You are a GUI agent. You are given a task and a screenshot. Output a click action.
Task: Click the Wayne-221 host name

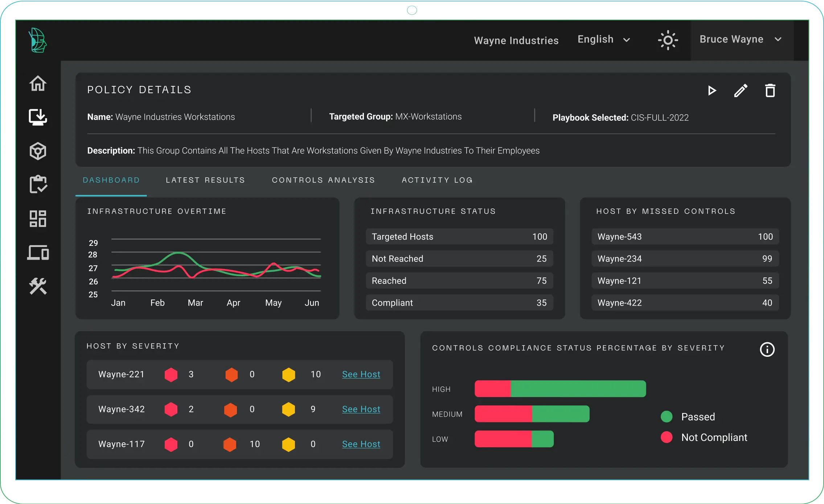click(x=122, y=374)
